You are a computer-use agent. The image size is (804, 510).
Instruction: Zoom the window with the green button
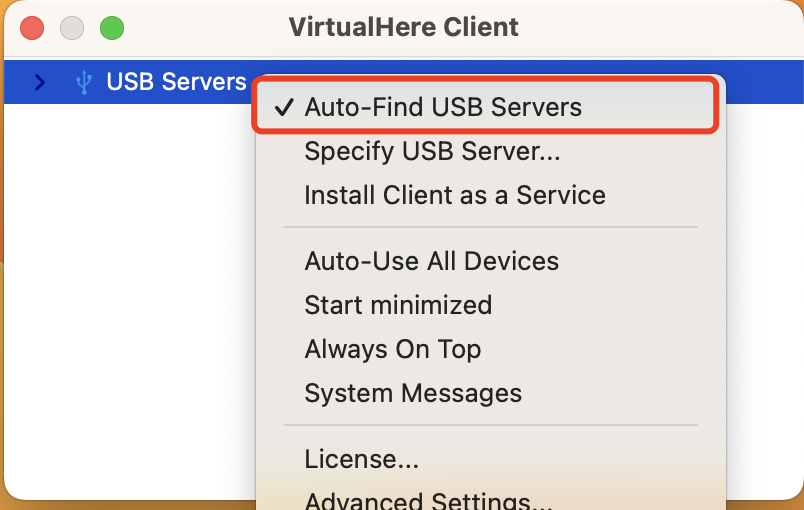[x=112, y=27]
